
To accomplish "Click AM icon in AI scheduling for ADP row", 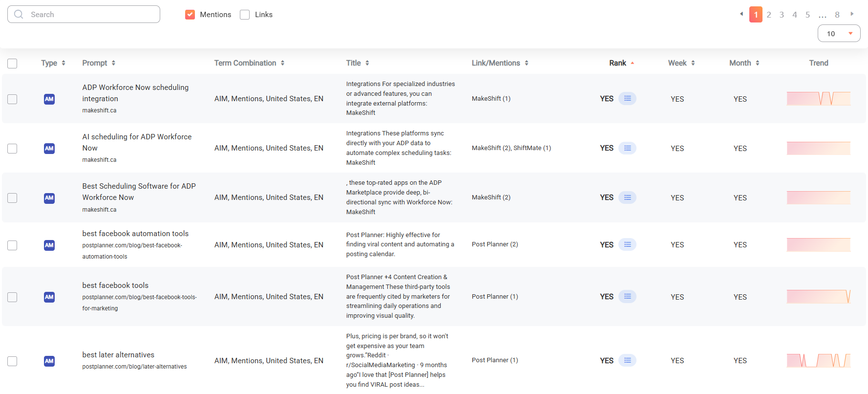I will [49, 149].
